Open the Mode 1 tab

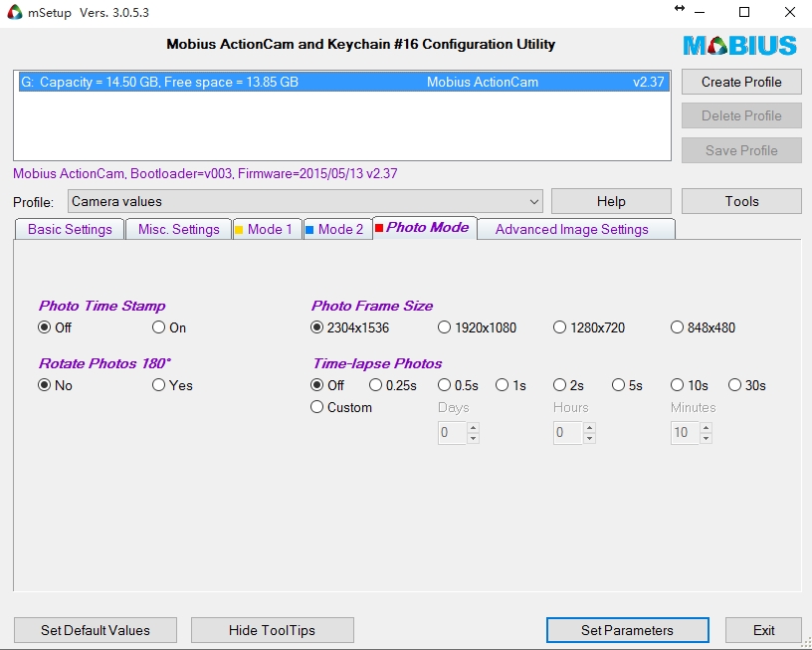tap(268, 230)
